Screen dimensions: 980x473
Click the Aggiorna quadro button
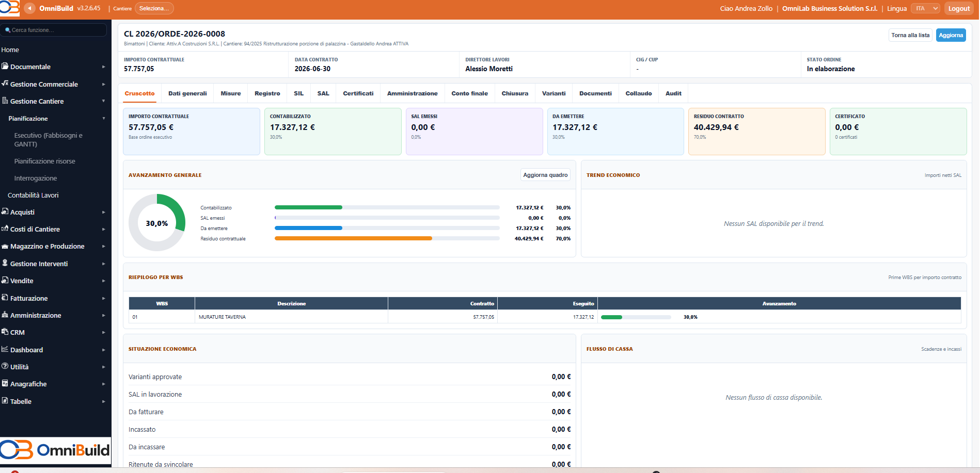coord(545,175)
